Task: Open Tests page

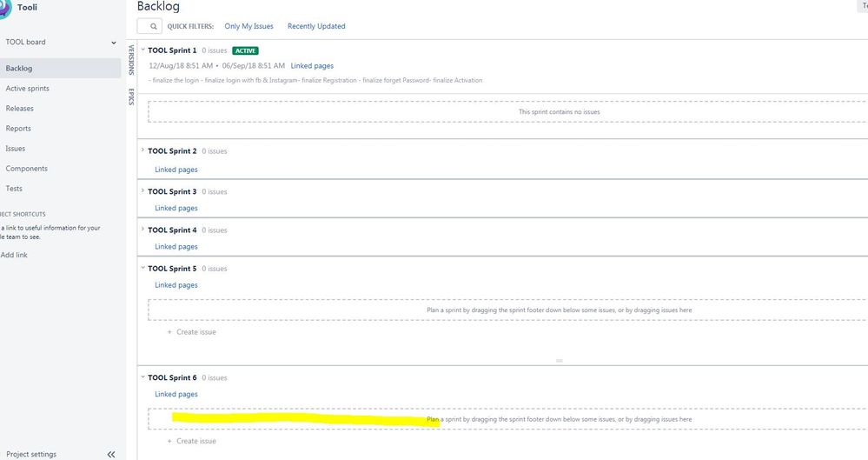Action: 14,189
